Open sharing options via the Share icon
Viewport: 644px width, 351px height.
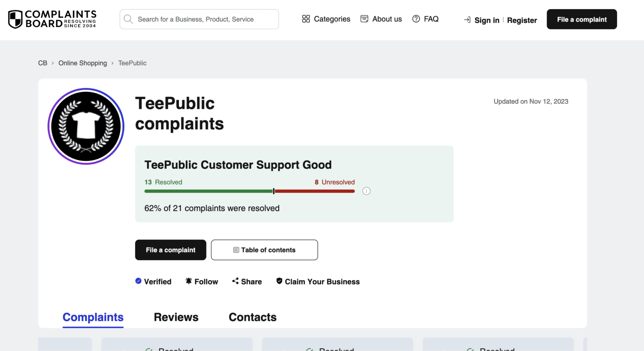235,281
